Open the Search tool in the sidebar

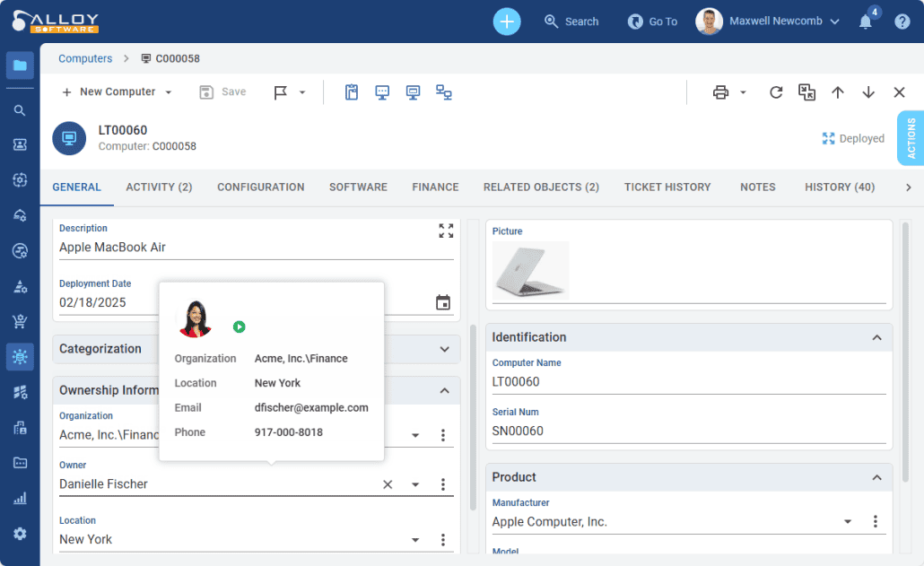click(19, 110)
